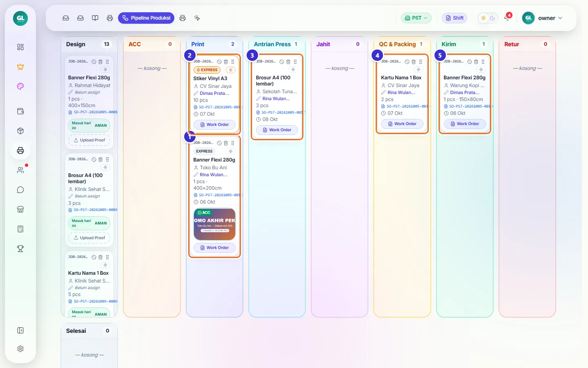Upload Proof for Klinik Sehat Brosur A4
Image resolution: width=588 pixels, height=368 pixels.
click(x=89, y=238)
